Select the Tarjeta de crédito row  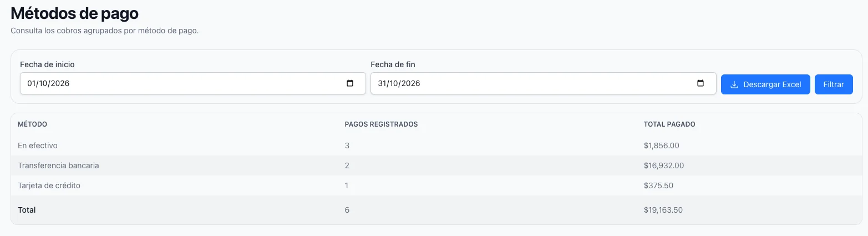tap(436, 185)
